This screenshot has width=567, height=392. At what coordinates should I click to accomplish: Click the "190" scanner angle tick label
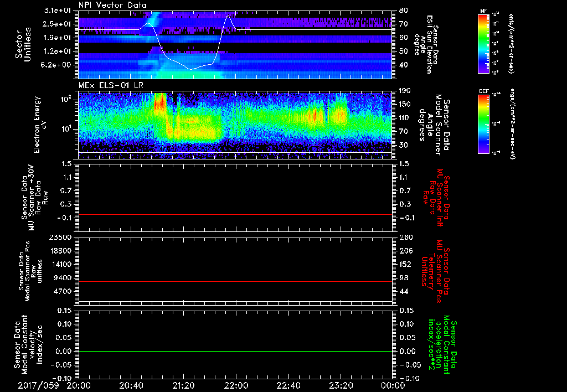coord(405,91)
